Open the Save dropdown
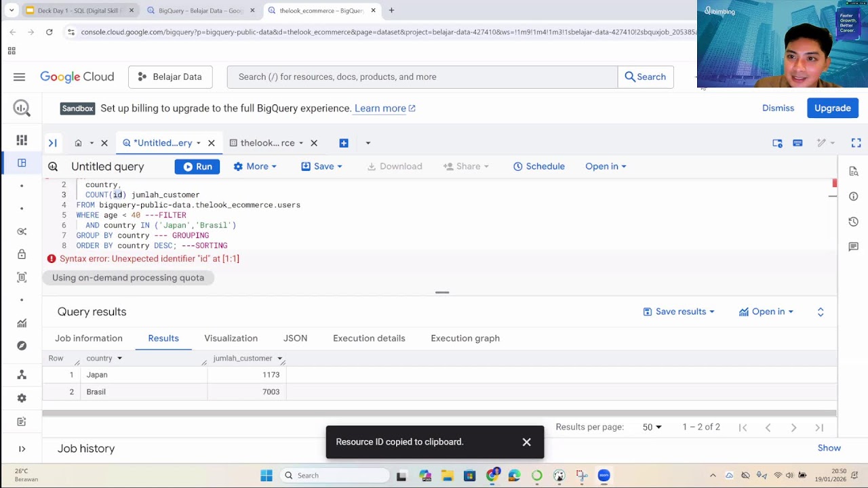 (x=321, y=166)
